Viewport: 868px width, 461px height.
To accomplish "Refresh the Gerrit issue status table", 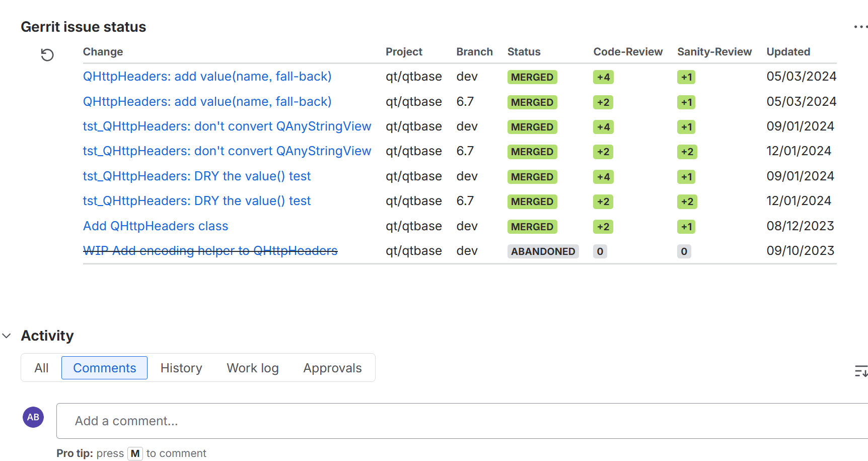I will point(47,55).
